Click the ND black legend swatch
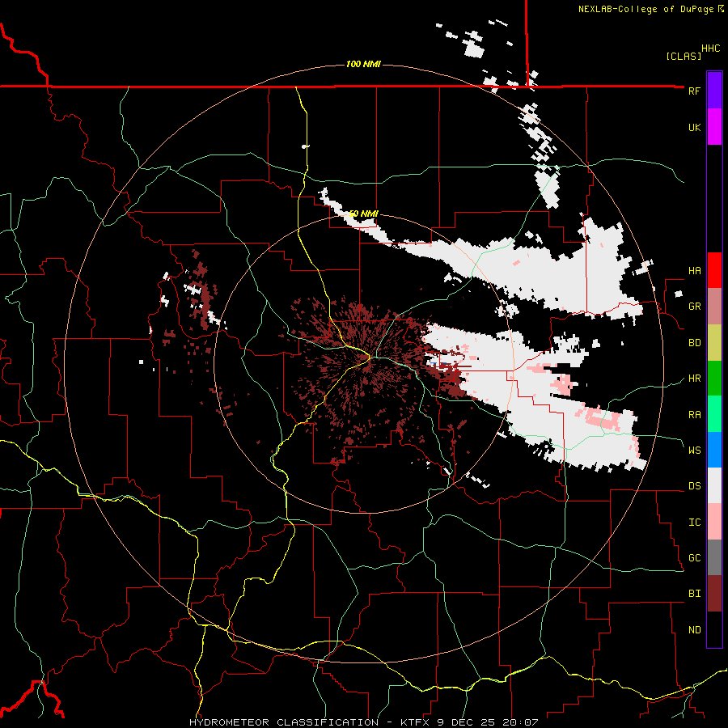This screenshot has height=728, width=728. coord(714,629)
